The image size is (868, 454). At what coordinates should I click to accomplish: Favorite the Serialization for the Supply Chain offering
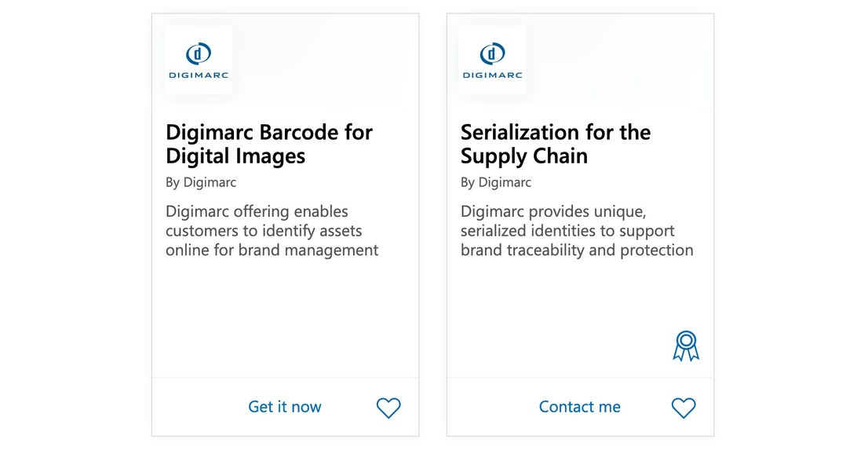[684, 408]
